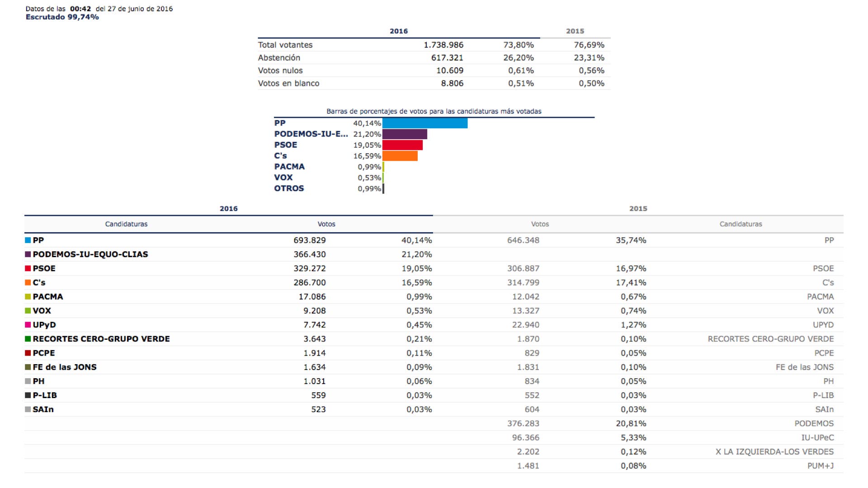This screenshot has width=868, height=488.
Task: Click the magenta UPyD color square
Action: 28,325
